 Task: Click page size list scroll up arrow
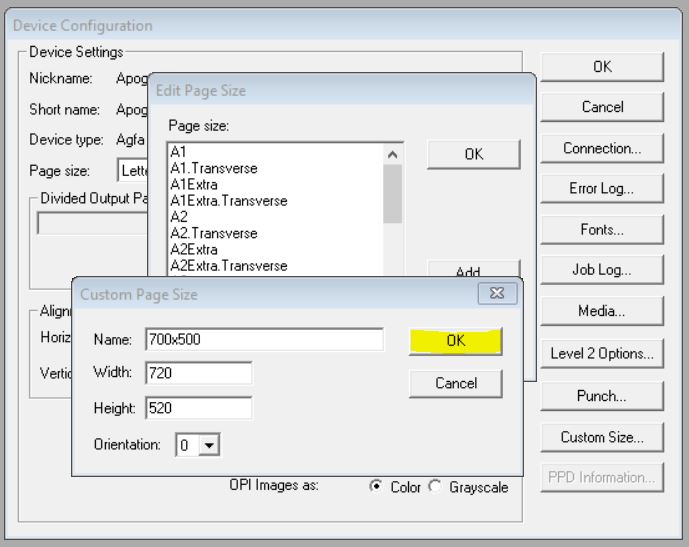pyautogui.click(x=392, y=154)
